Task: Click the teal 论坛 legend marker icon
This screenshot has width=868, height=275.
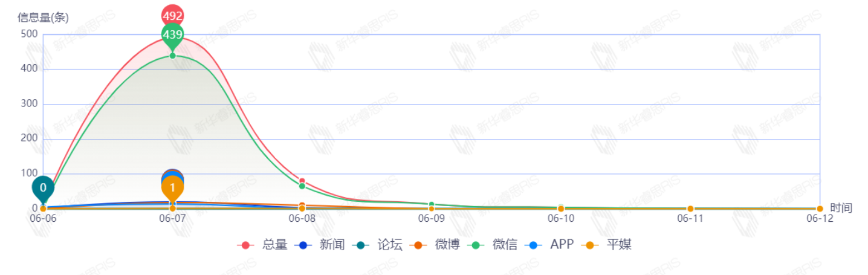Action: pos(361,245)
